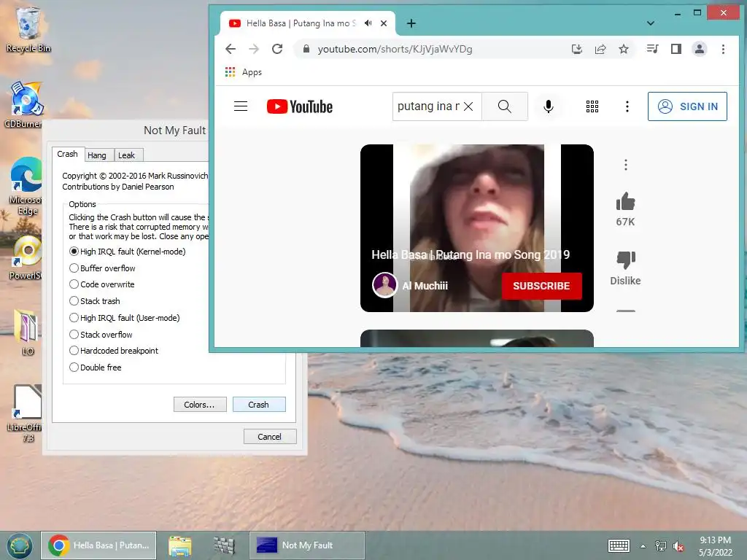Screen dimensions: 747x560
Task: Switch to Crash tab in Not My Fault
Action: point(68,154)
